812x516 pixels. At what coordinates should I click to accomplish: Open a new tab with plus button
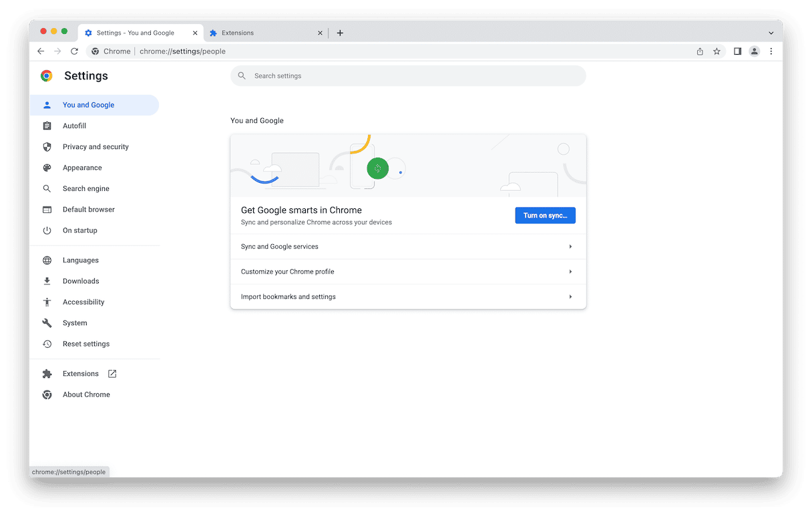coord(340,33)
